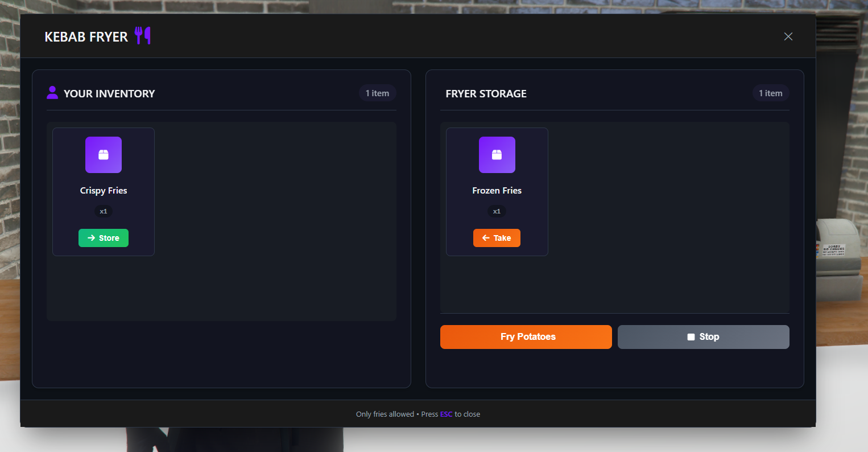Click the ESC hint in the footer
The image size is (868, 452).
(x=447, y=414)
